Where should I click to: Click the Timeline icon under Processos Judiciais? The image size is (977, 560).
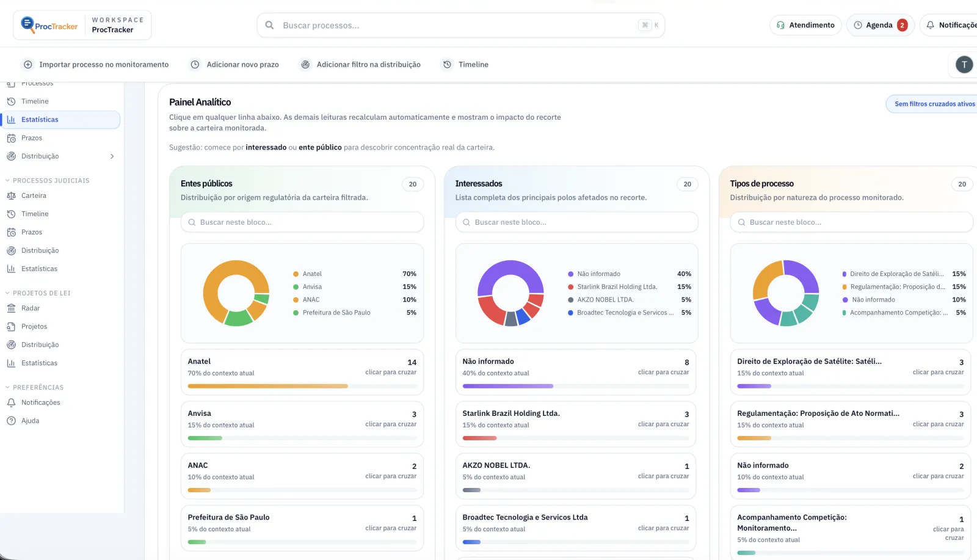click(x=11, y=214)
